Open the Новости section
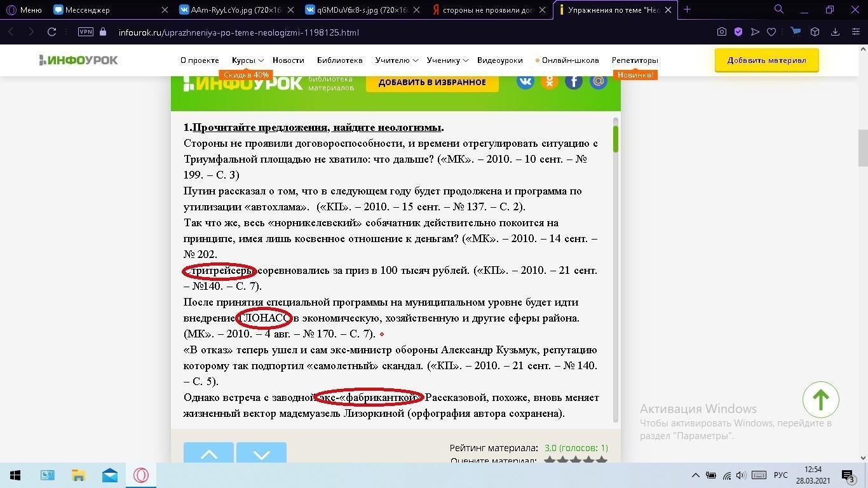The image size is (868, 488). tap(288, 60)
